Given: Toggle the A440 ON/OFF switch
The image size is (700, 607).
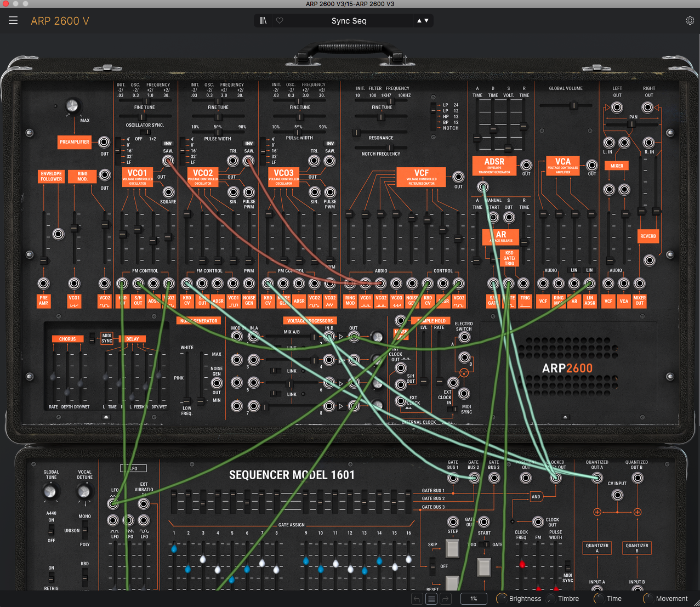Looking at the screenshot, I should (51, 530).
